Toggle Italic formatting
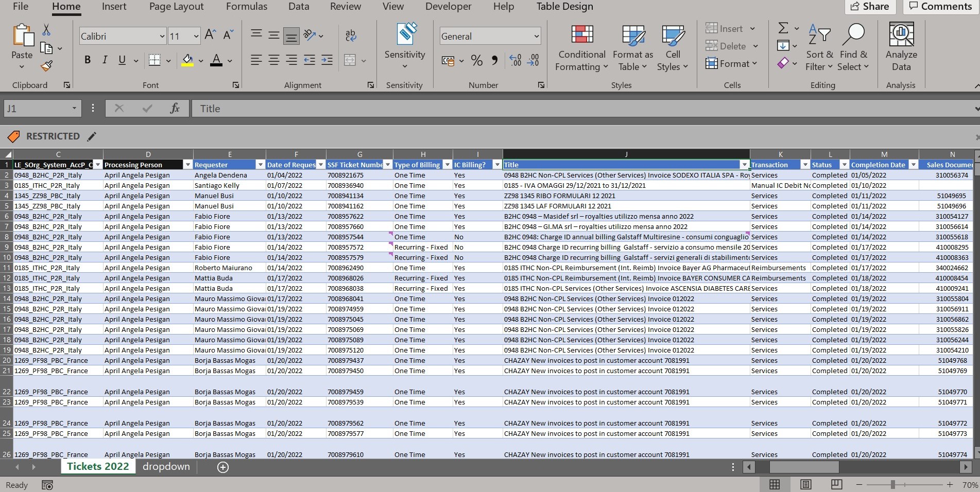Image resolution: width=980 pixels, height=492 pixels. coord(105,60)
